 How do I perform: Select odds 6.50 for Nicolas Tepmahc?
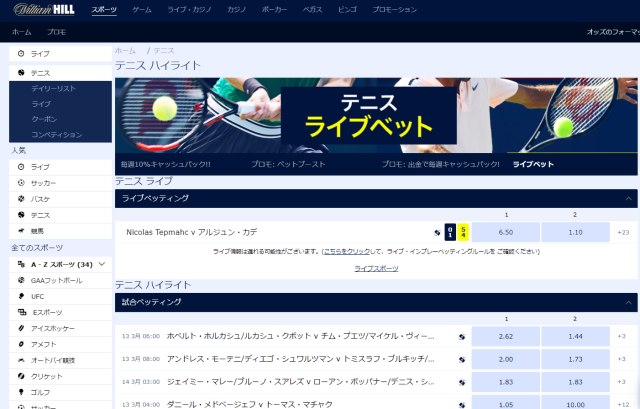pyautogui.click(x=505, y=232)
